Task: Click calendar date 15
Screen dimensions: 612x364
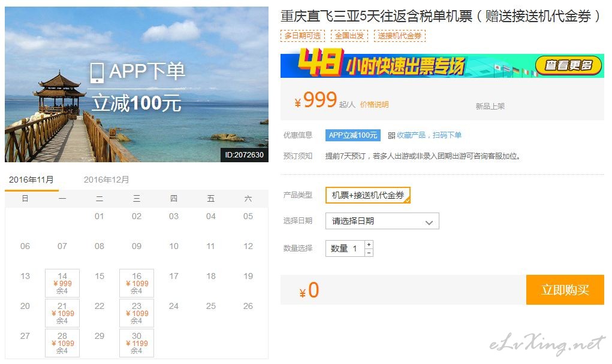Action: click(100, 276)
